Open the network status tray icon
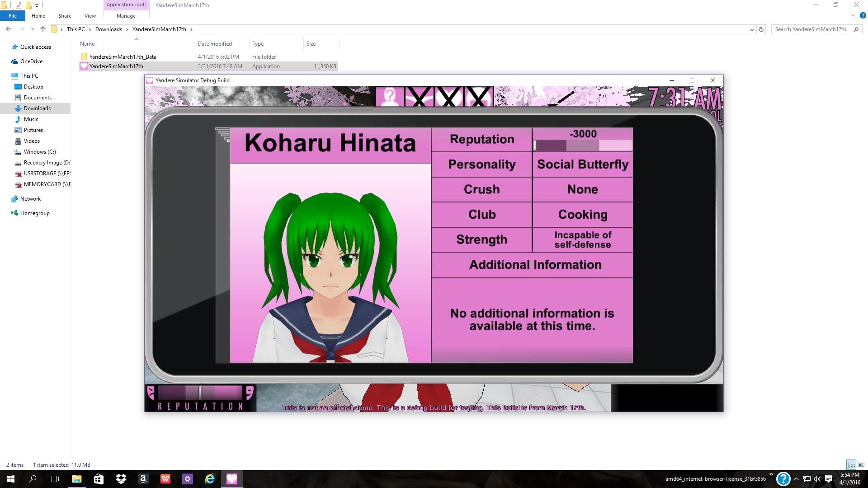Viewport: 868px width, 488px height. click(x=807, y=479)
